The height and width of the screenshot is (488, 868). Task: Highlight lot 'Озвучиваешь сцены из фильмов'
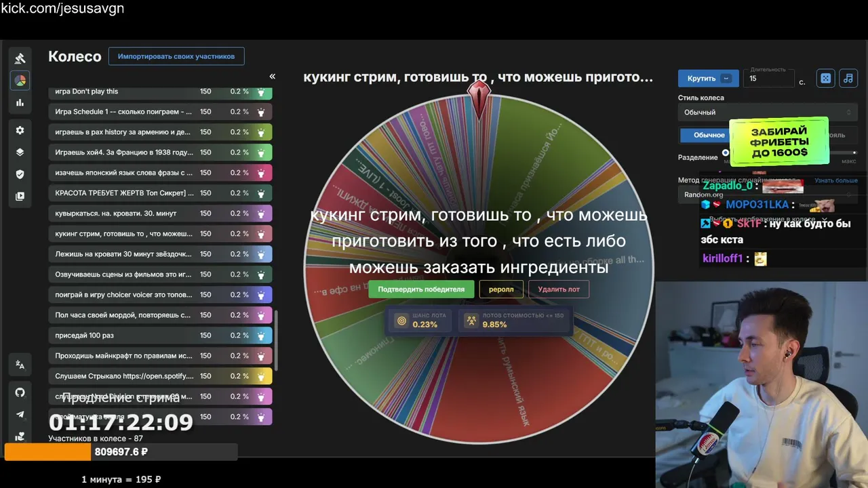[x=261, y=274]
